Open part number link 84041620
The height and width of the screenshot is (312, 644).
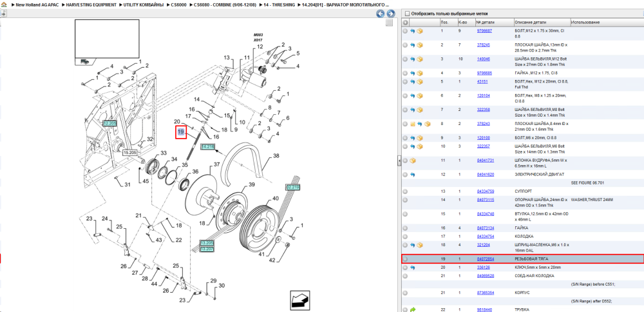coord(485,175)
